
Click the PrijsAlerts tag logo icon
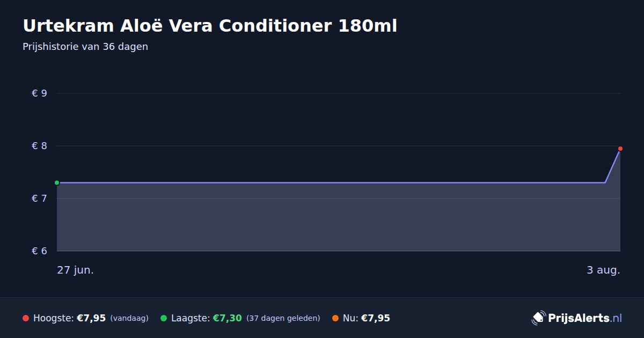(538, 318)
